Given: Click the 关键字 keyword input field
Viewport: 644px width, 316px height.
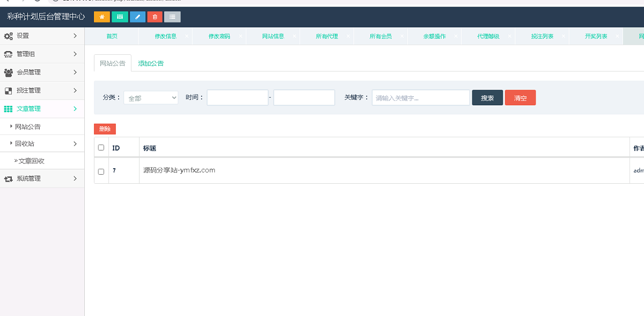Looking at the screenshot, I should [421, 98].
